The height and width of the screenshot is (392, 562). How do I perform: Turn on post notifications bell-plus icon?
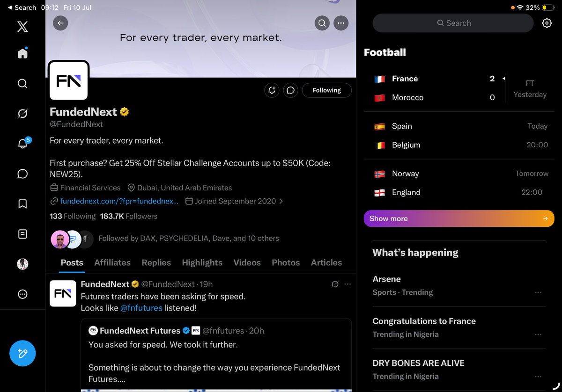[x=272, y=90]
